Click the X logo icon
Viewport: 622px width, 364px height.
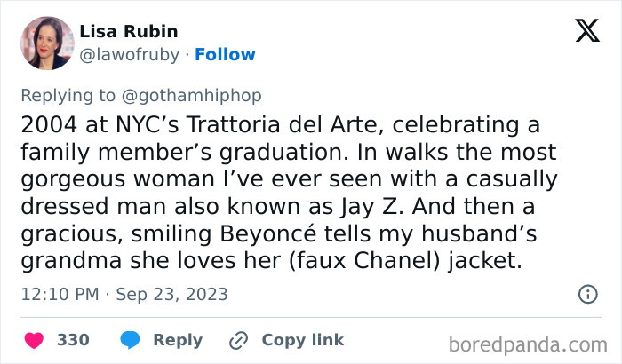click(x=587, y=31)
